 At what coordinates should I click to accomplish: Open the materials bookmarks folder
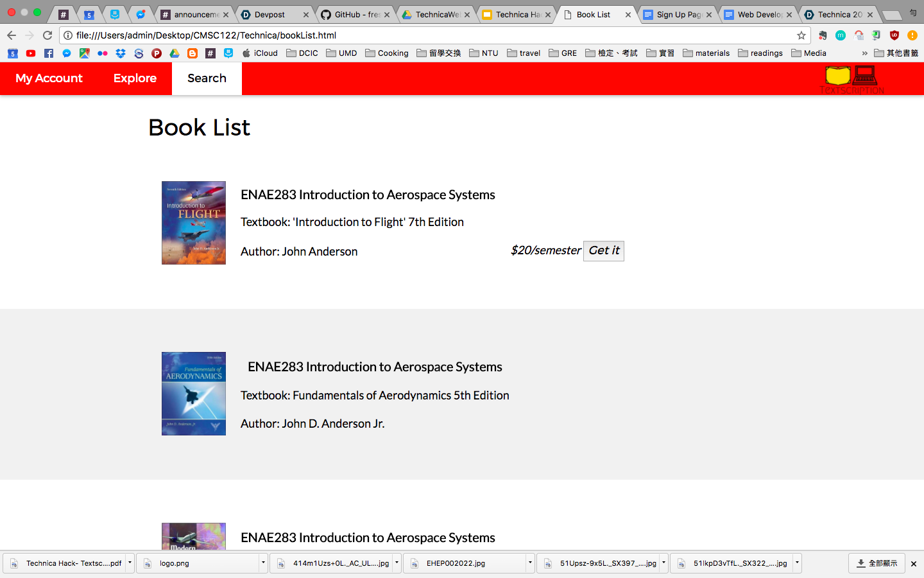tap(706, 53)
